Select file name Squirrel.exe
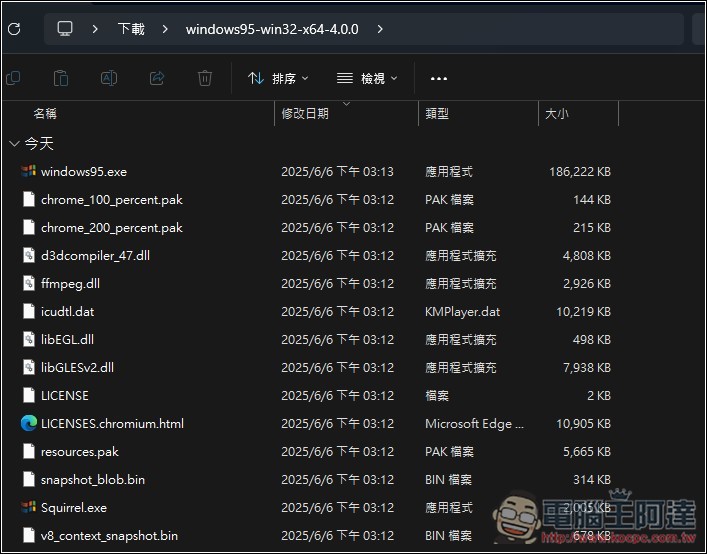Viewport: 707px width, 554px height. click(x=74, y=508)
